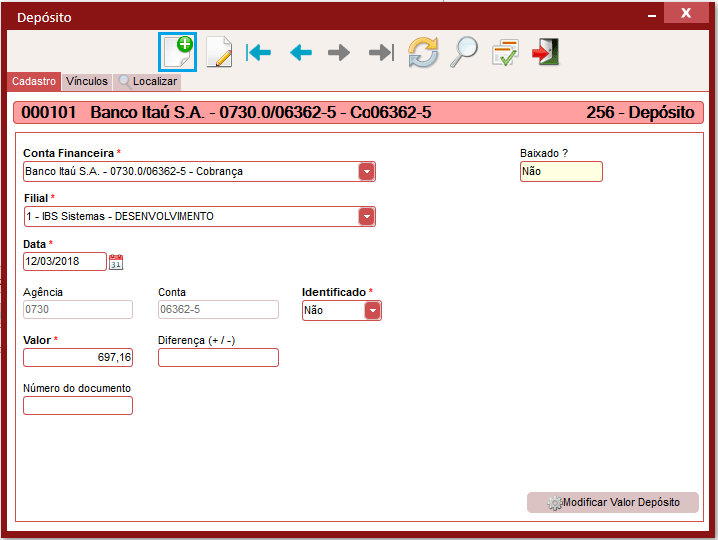
Task: Go to the first record arrow
Action: (x=258, y=52)
